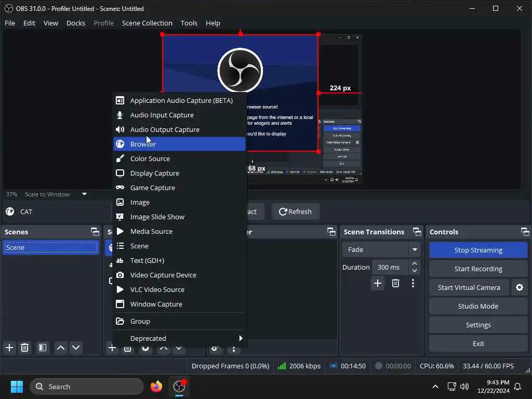532x399 pixels.
Task: Remove the selected scene transition
Action: (395, 283)
